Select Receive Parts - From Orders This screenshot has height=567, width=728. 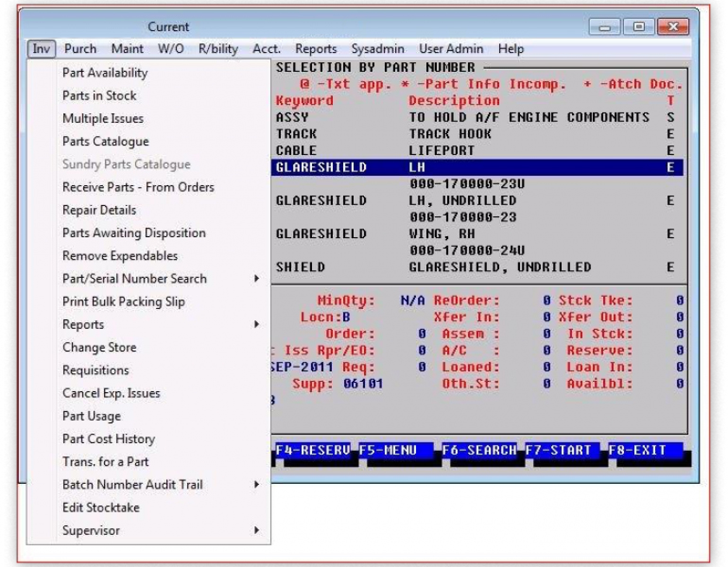point(138,187)
